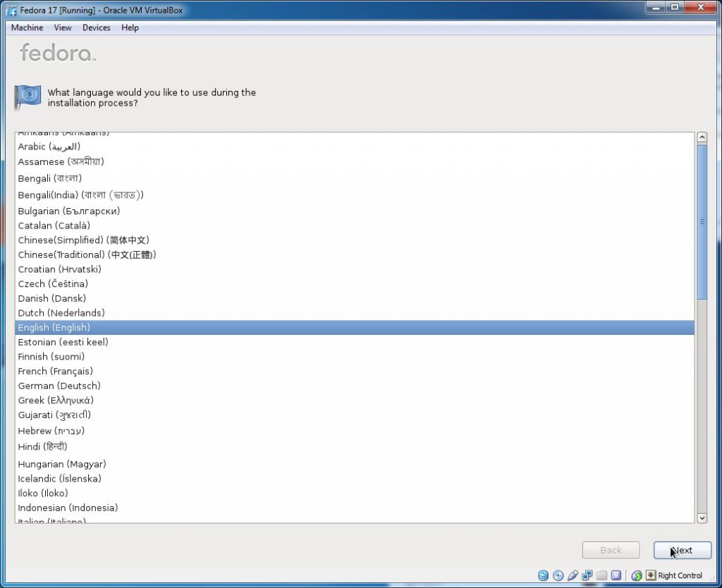The height and width of the screenshot is (588, 722).
Task: Select Chinese(Simplified) language
Action: coord(355,240)
